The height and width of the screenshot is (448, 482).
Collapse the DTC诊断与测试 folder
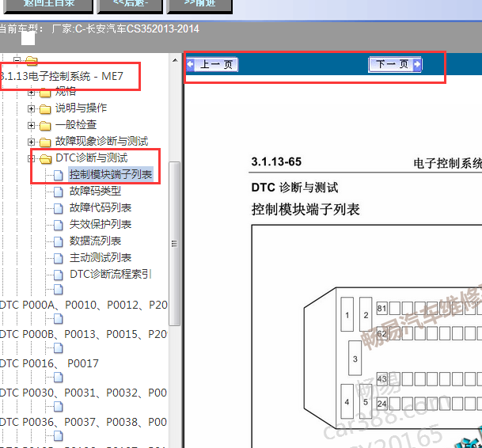[31, 158]
